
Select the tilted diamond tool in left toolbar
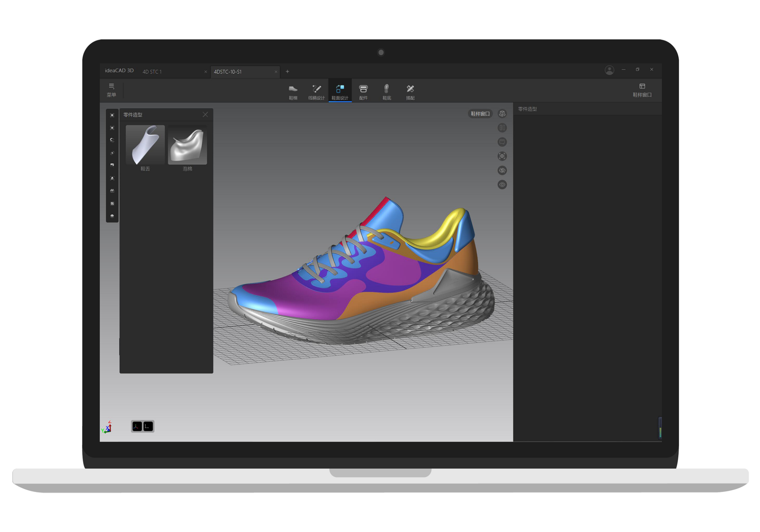[112, 153]
